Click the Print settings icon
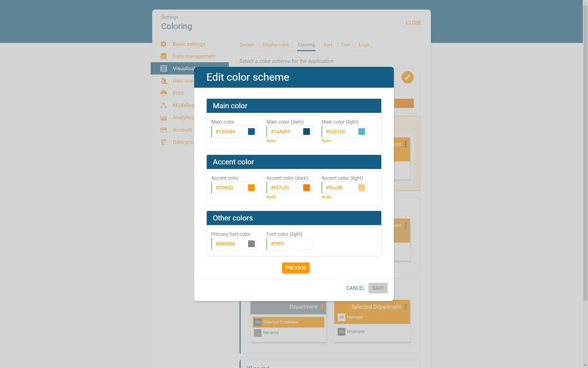588x368 pixels. [x=164, y=93]
